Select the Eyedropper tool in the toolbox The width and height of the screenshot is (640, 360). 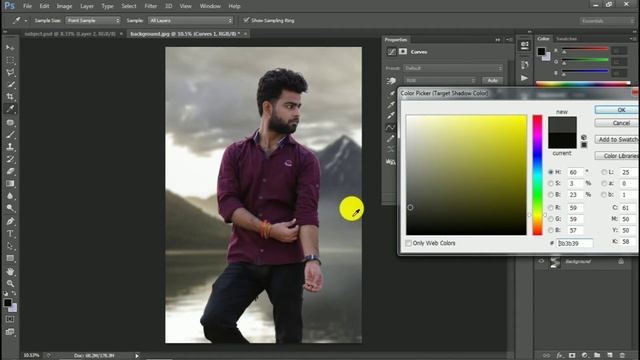click(10, 109)
